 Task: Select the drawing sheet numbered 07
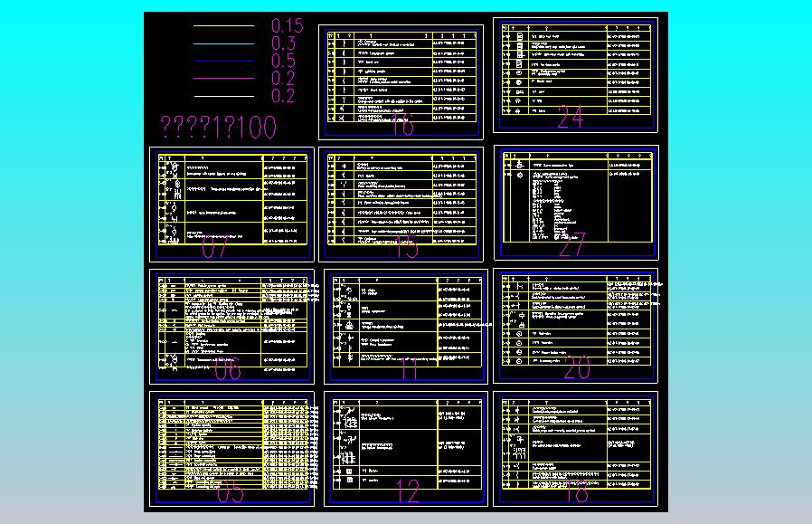(231, 205)
